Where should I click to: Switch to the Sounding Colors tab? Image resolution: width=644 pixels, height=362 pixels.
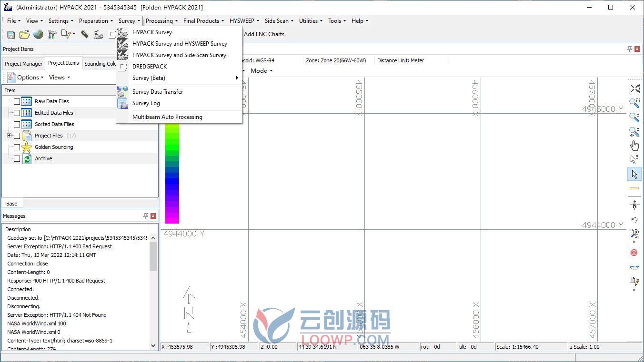(100, 64)
